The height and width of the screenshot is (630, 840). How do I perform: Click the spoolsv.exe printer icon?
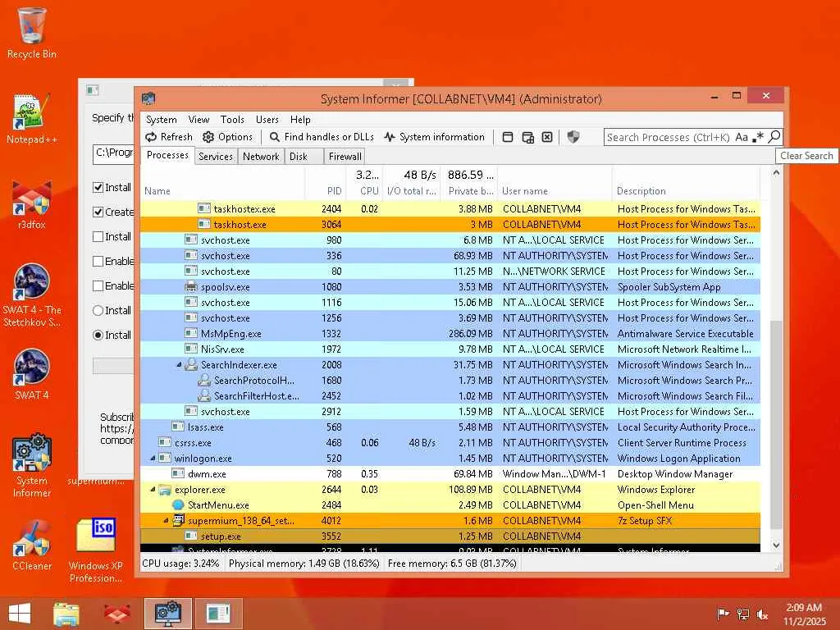coord(191,286)
